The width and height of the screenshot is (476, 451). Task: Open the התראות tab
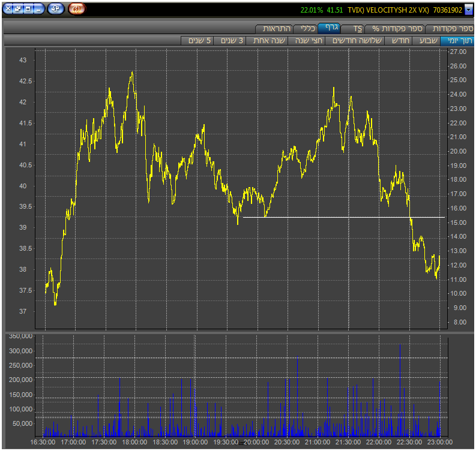pos(274,29)
